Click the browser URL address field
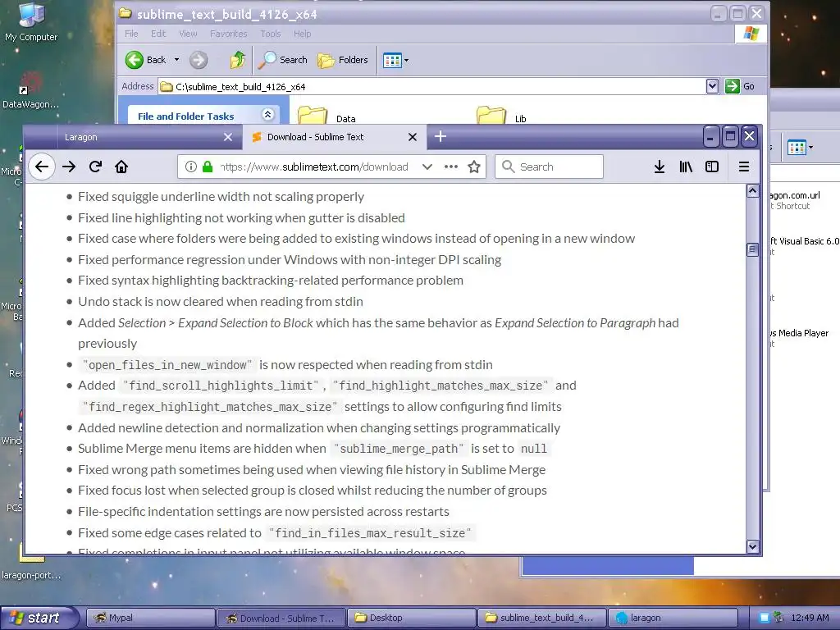Image resolution: width=840 pixels, height=630 pixels. coord(316,167)
